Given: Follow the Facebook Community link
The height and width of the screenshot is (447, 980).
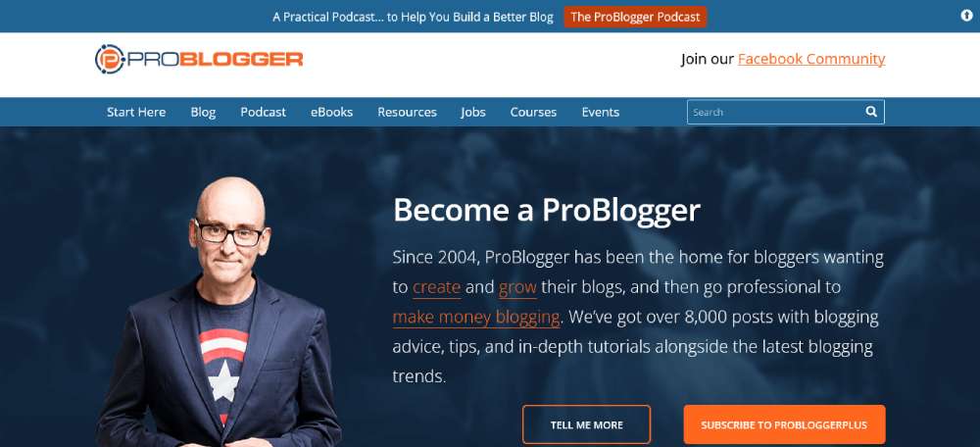Looking at the screenshot, I should coord(811,60).
